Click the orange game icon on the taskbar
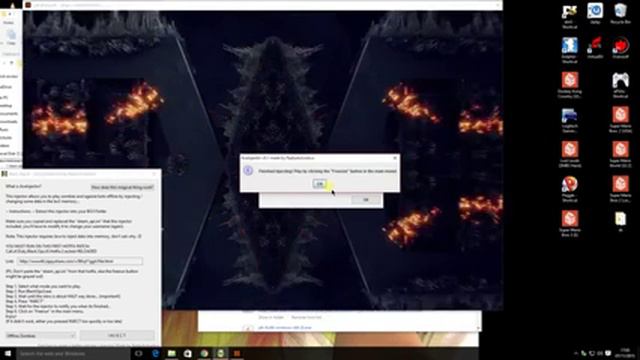This screenshot has height=360, width=640. pos(237,353)
